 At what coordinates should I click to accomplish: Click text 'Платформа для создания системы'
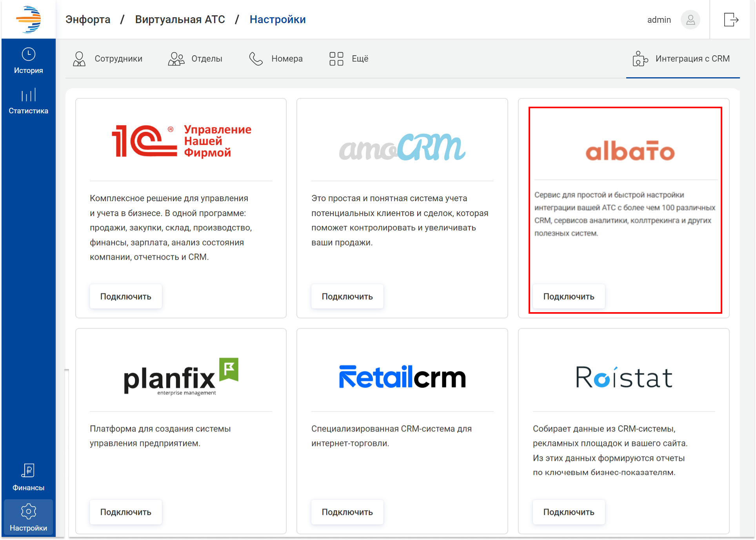(x=160, y=429)
